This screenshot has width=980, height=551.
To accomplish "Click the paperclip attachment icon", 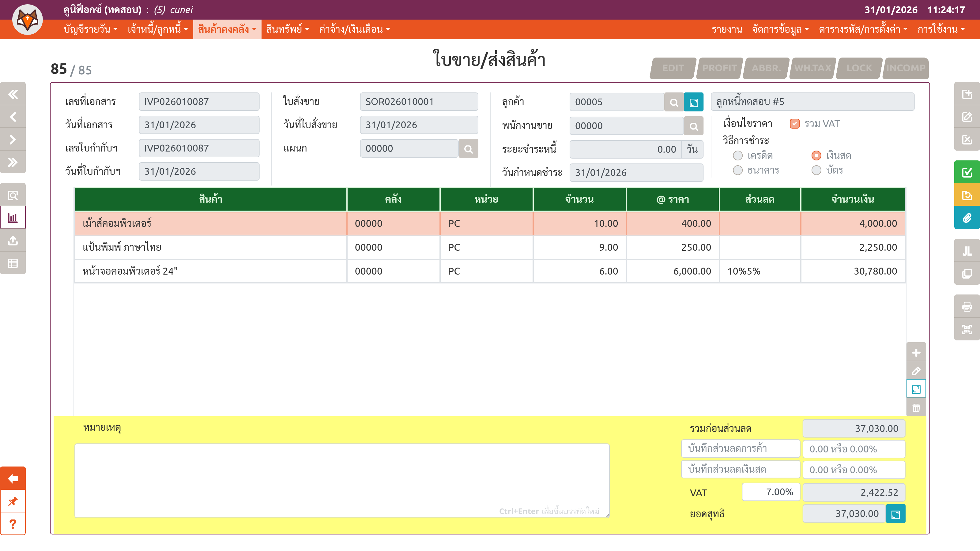I will 967,218.
